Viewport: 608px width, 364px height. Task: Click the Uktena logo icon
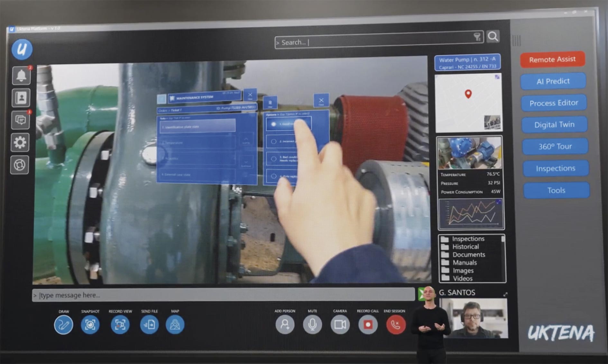(22, 49)
